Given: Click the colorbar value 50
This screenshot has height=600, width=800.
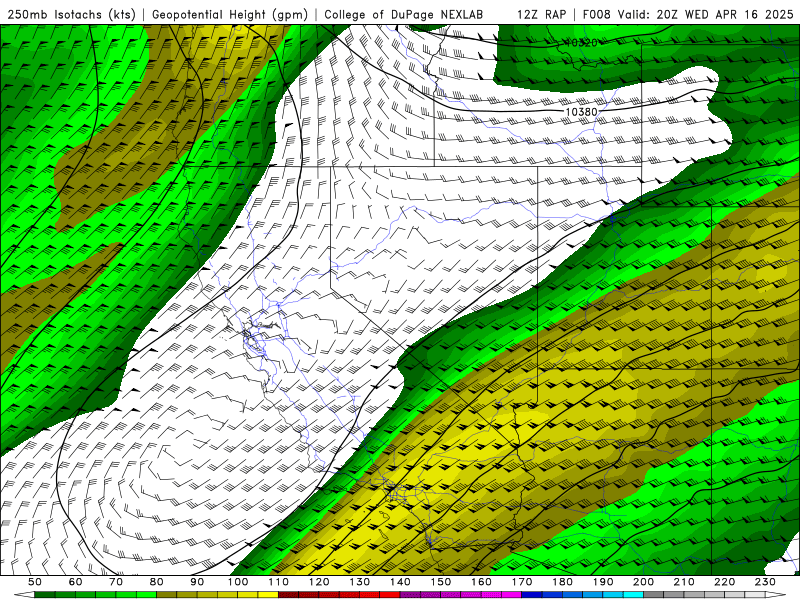Looking at the screenshot, I should tap(35, 582).
